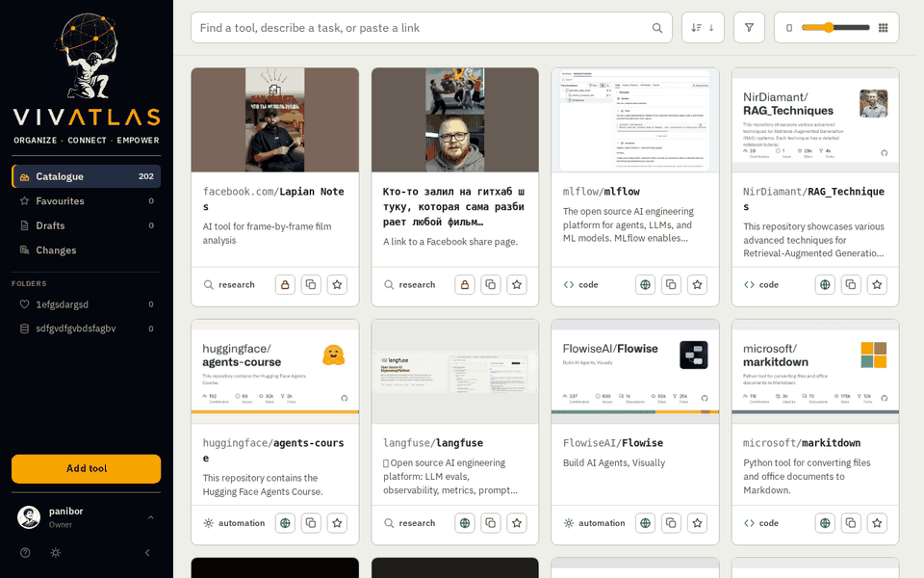Click the automation tag on agents-course card
Image resolution: width=924 pixels, height=578 pixels.
pos(234,522)
